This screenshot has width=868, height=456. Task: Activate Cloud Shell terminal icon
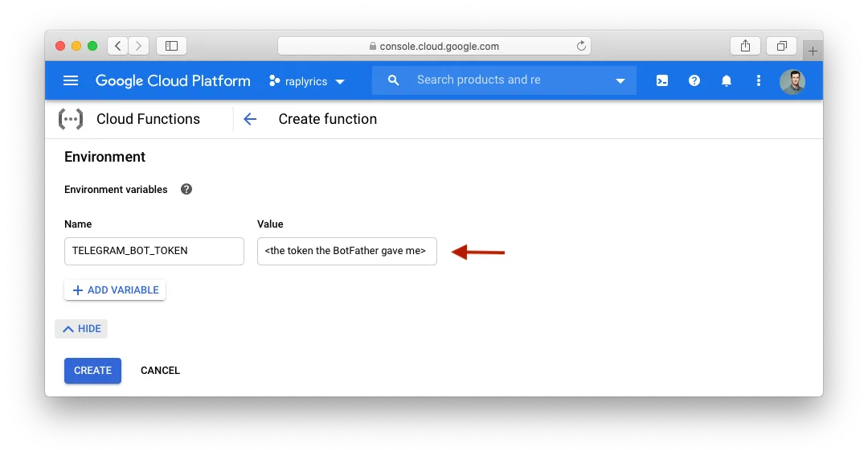[x=662, y=80]
